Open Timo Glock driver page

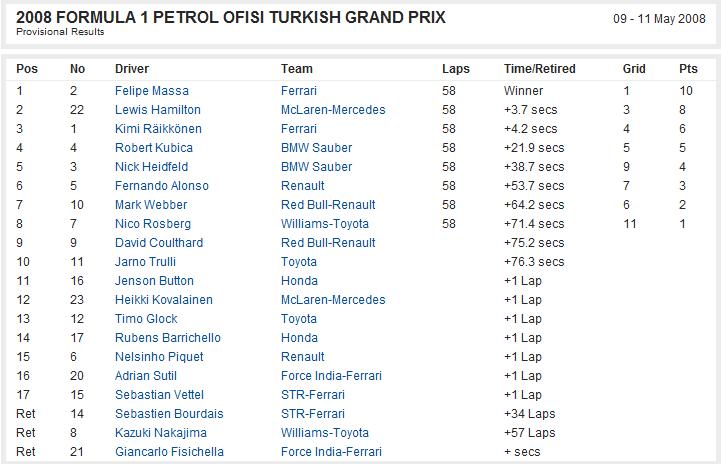click(x=146, y=319)
